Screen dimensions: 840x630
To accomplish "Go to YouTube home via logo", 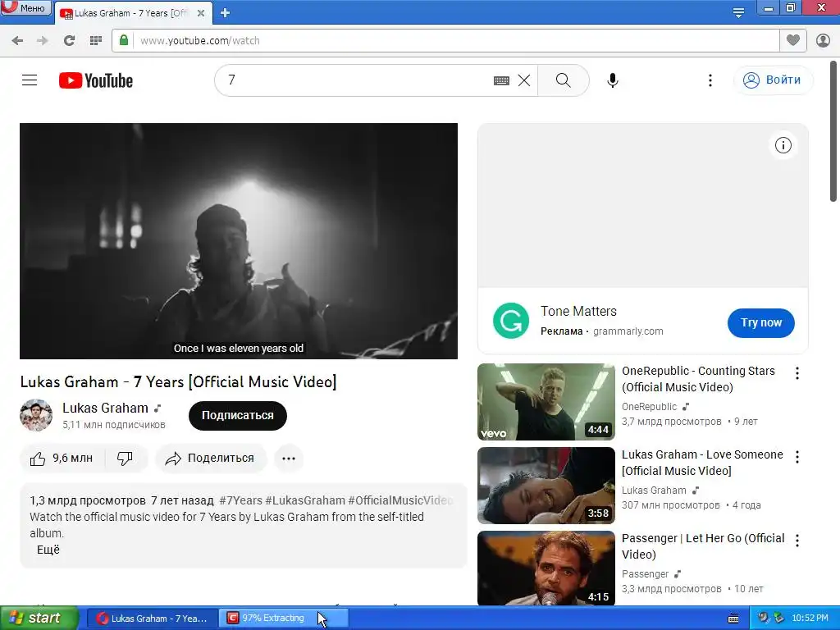I will 96,80.
